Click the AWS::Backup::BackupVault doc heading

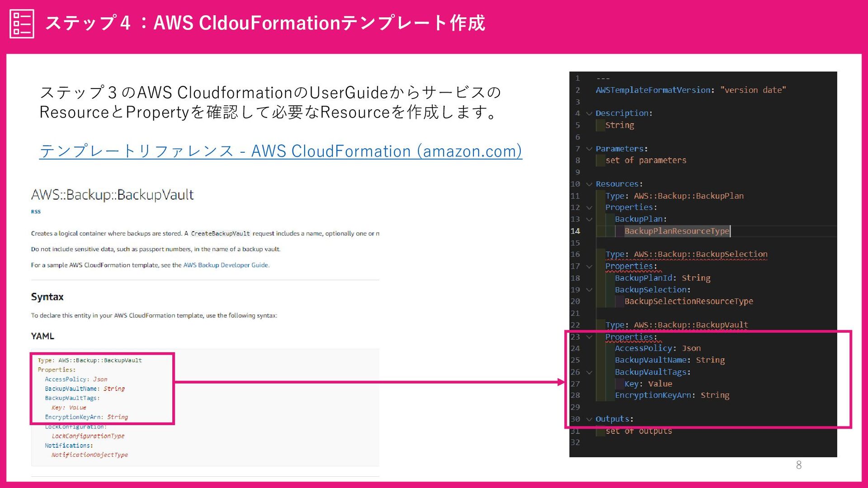click(112, 195)
